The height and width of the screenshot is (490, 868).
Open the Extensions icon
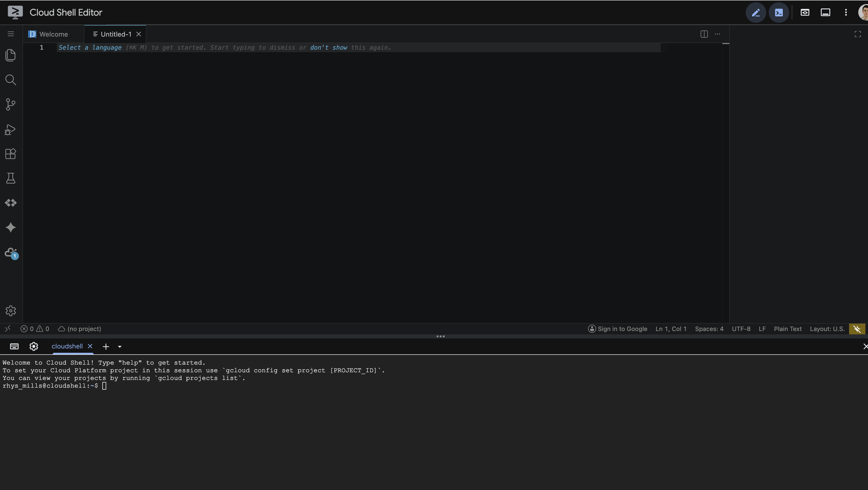click(x=11, y=154)
